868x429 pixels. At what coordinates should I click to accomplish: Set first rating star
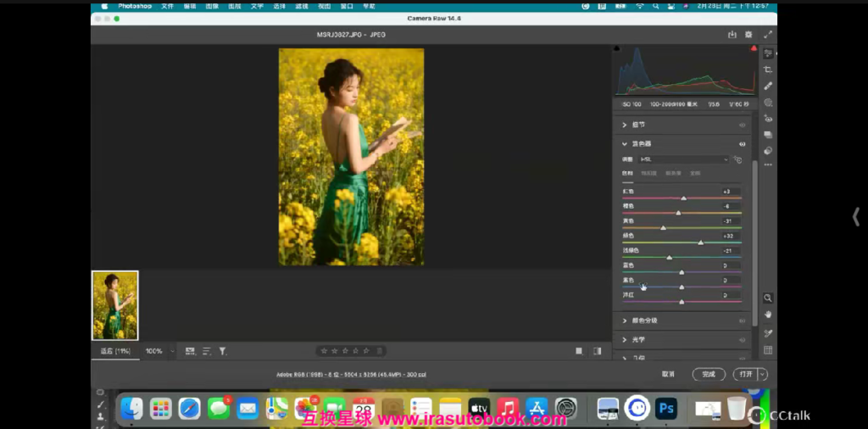pyautogui.click(x=324, y=351)
